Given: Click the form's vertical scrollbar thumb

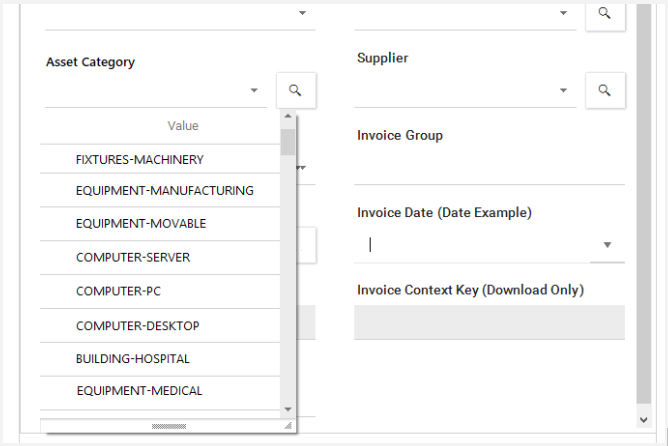Looking at the screenshot, I should point(644,204).
